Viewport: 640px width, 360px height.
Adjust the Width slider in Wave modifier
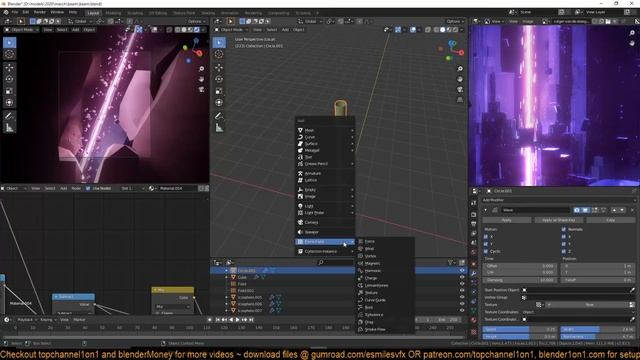597,329
